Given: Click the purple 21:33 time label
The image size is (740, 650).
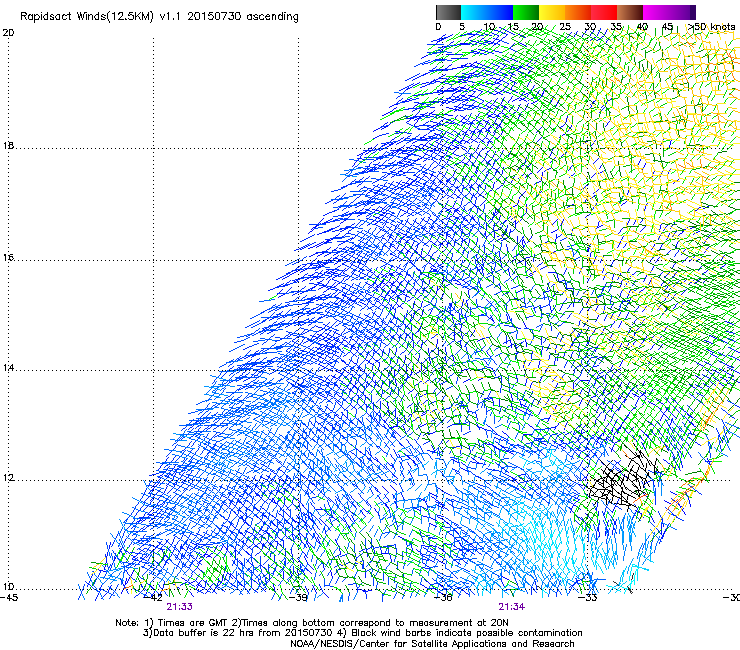Looking at the screenshot, I should (x=180, y=607).
